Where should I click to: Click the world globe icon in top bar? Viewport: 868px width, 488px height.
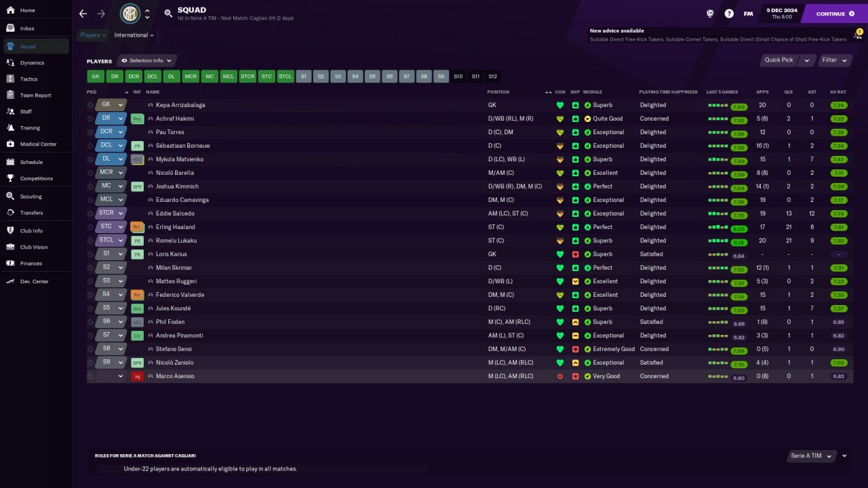710,14
